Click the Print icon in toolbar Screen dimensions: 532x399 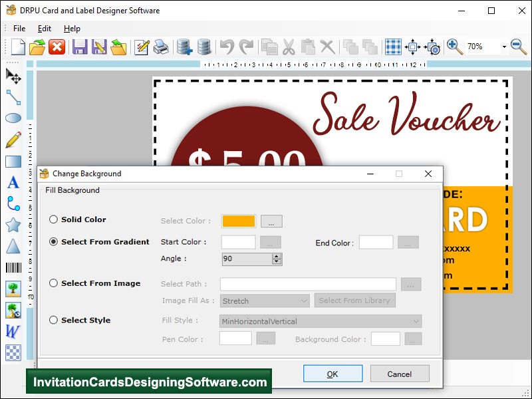(x=160, y=47)
